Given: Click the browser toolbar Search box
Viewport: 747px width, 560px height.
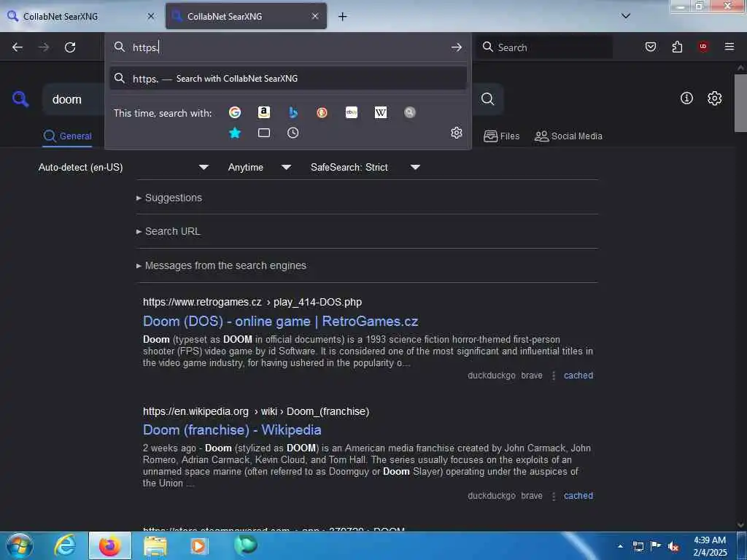Looking at the screenshot, I should coord(545,47).
